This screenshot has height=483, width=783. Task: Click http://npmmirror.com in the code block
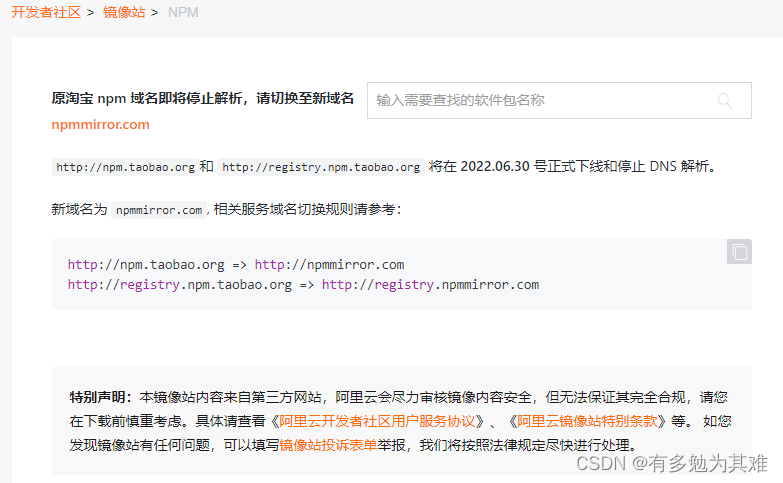(x=330, y=264)
